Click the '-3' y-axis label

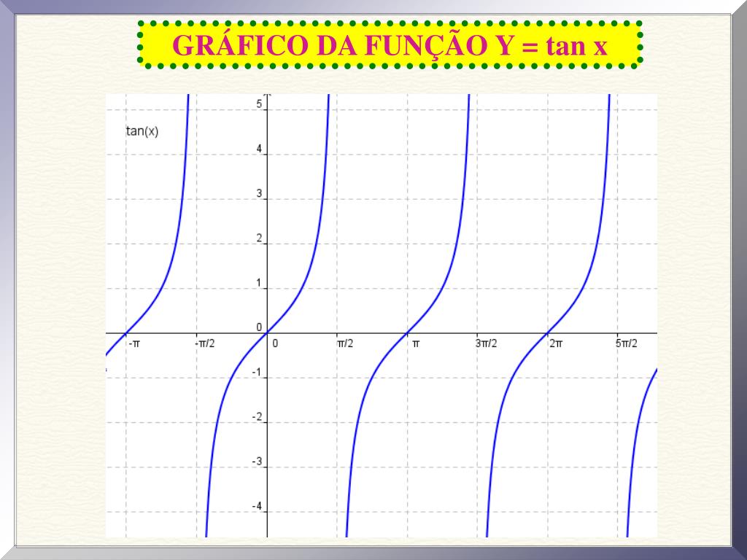[258, 462]
